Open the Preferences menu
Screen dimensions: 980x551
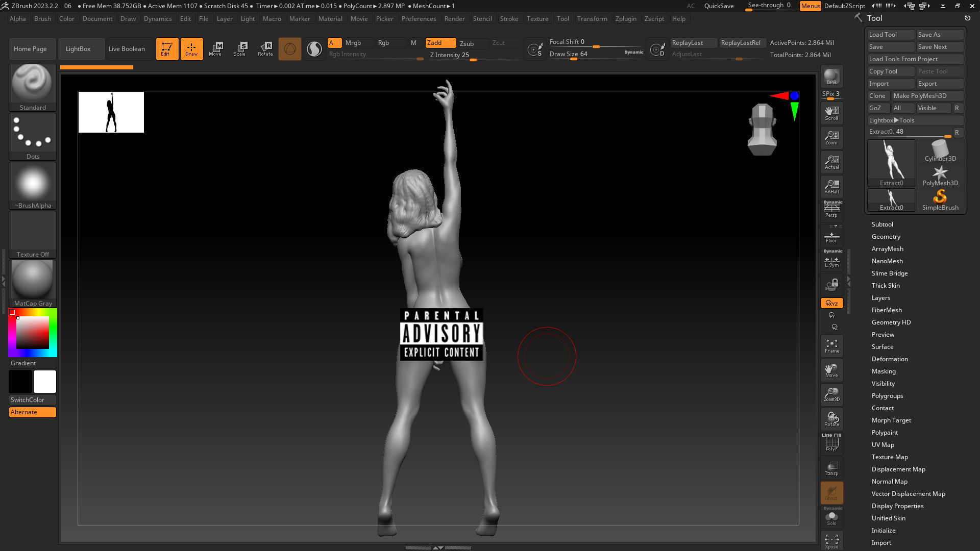click(x=419, y=19)
